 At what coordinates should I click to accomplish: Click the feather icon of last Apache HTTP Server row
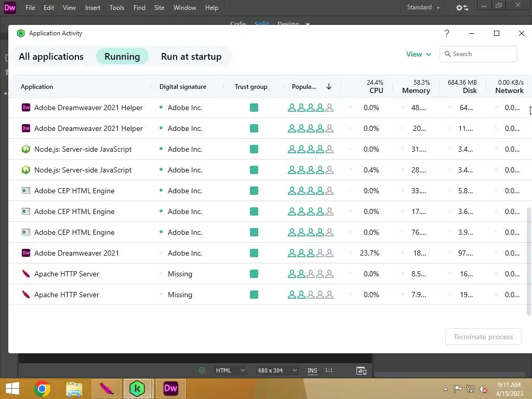(26, 294)
